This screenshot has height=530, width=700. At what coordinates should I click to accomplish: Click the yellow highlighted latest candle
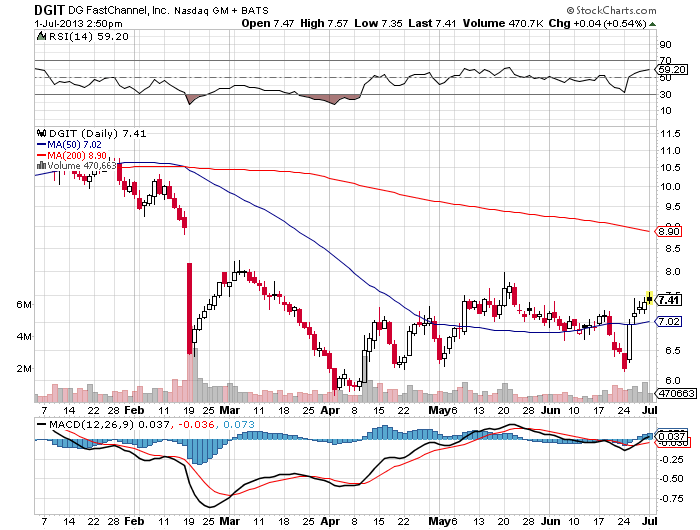point(650,298)
